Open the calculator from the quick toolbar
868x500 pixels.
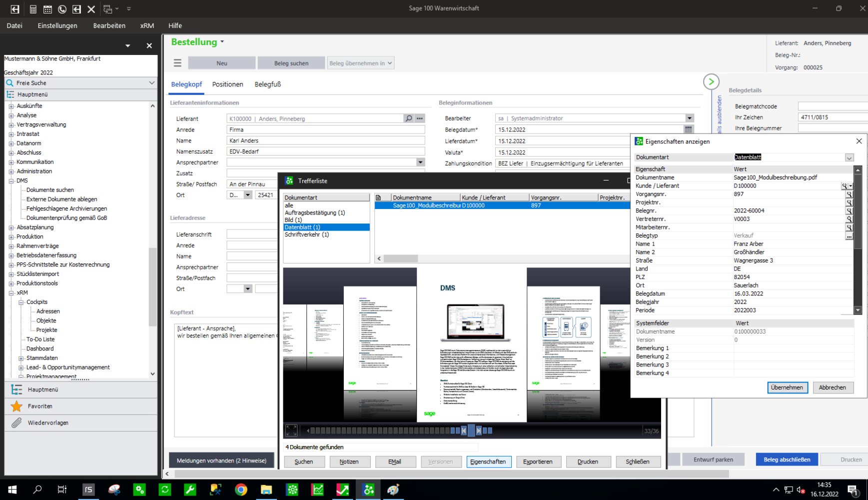coord(33,8)
